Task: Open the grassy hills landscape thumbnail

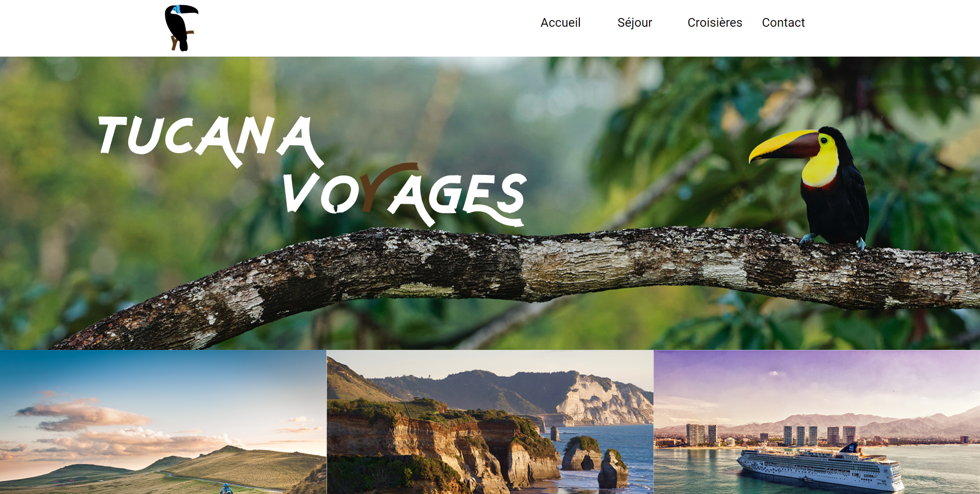Action: pos(163,422)
